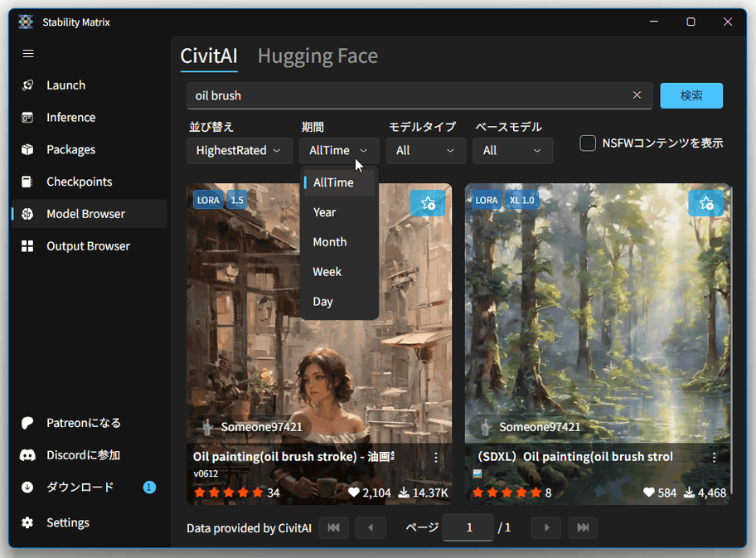Click the v0612 version label

click(x=206, y=473)
